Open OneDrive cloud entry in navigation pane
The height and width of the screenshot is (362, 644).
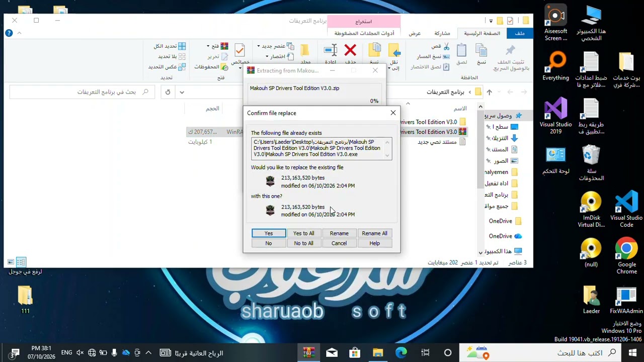click(505, 236)
